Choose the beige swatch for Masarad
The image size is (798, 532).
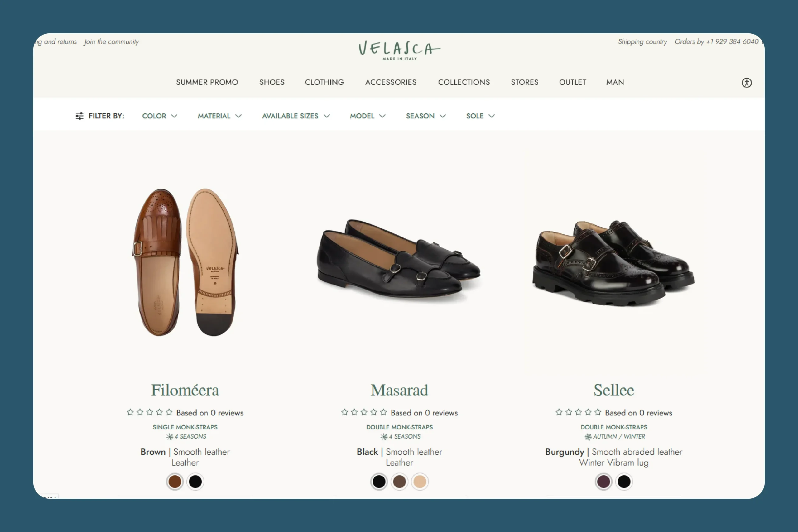point(420,482)
